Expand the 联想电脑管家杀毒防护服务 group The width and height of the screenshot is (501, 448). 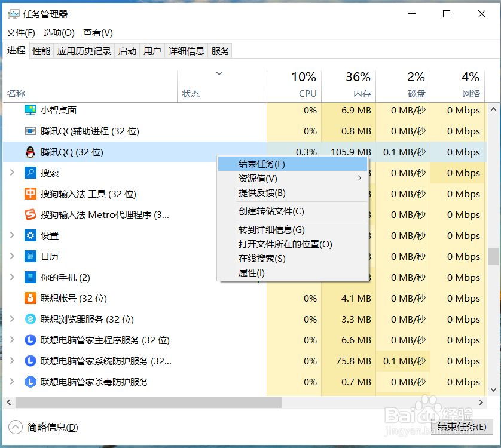pyautogui.click(x=12, y=382)
